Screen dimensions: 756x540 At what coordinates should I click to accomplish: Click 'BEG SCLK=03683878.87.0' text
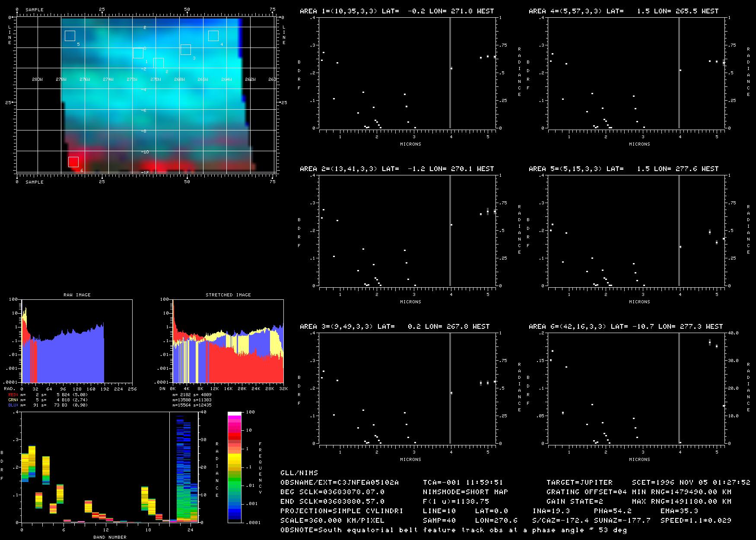[x=332, y=492]
